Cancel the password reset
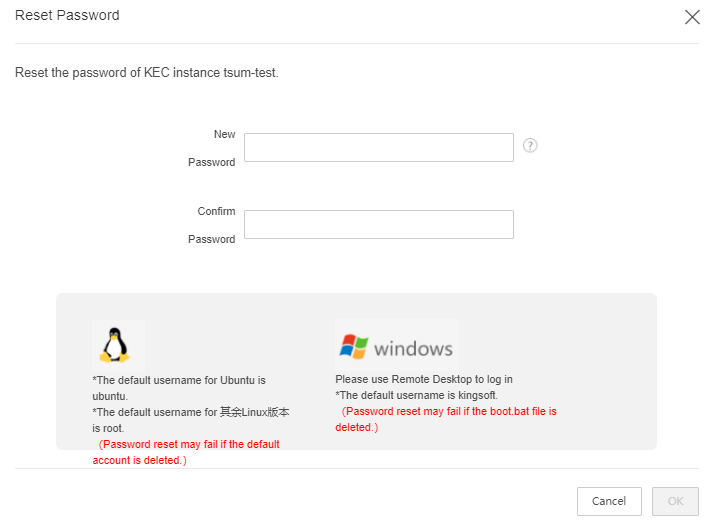 609,501
